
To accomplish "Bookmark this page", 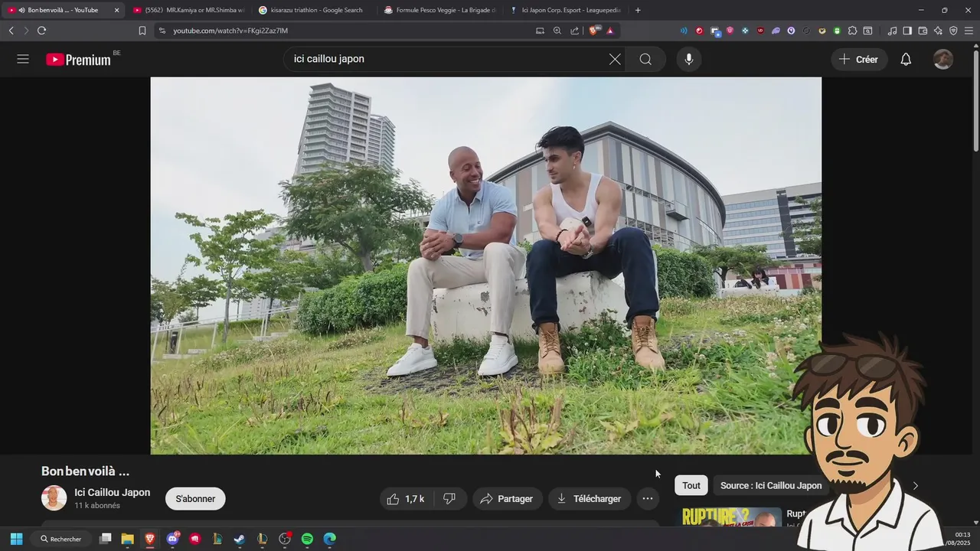I will point(142,31).
